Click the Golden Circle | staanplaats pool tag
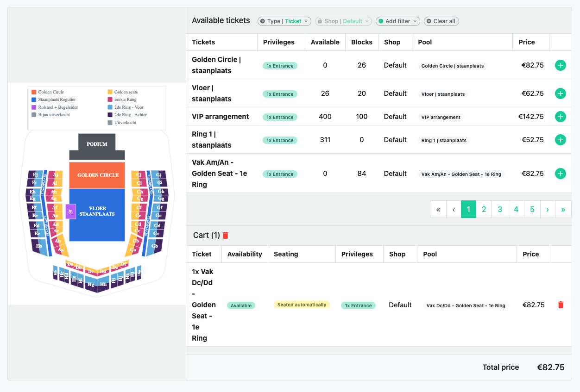The width and height of the screenshot is (580, 392). point(452,66)
